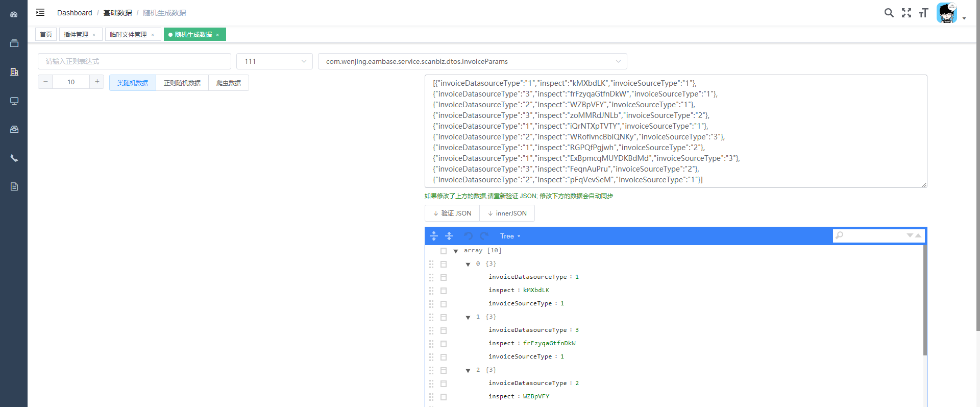
Task: Expand all fields in JSON editor
Action: click(x=434, y=236)
